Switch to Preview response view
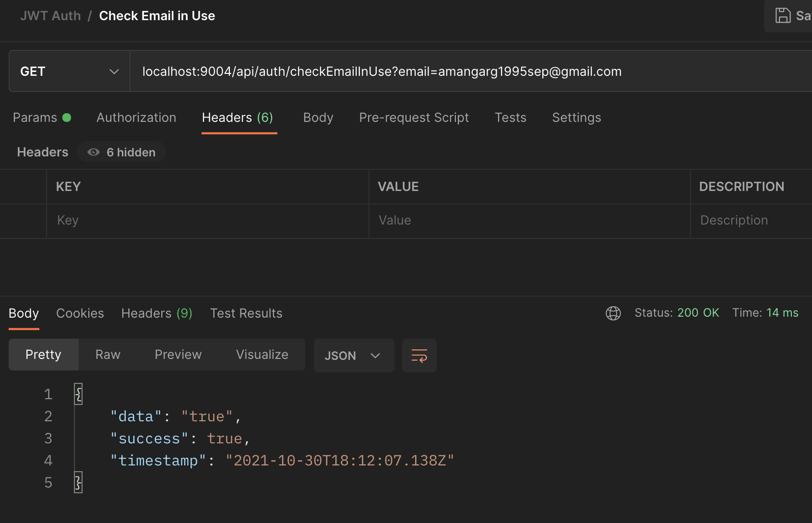812x523 pixels. (178, 355)
